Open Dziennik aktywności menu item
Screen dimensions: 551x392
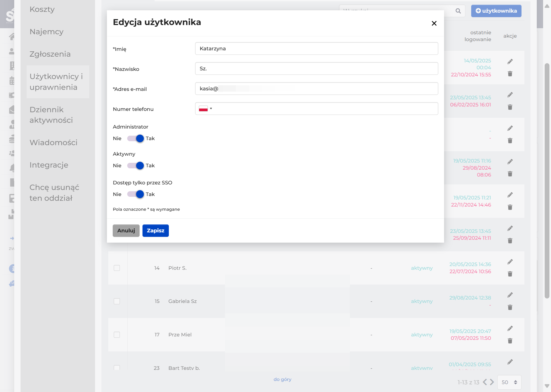[x=51, y=115]
